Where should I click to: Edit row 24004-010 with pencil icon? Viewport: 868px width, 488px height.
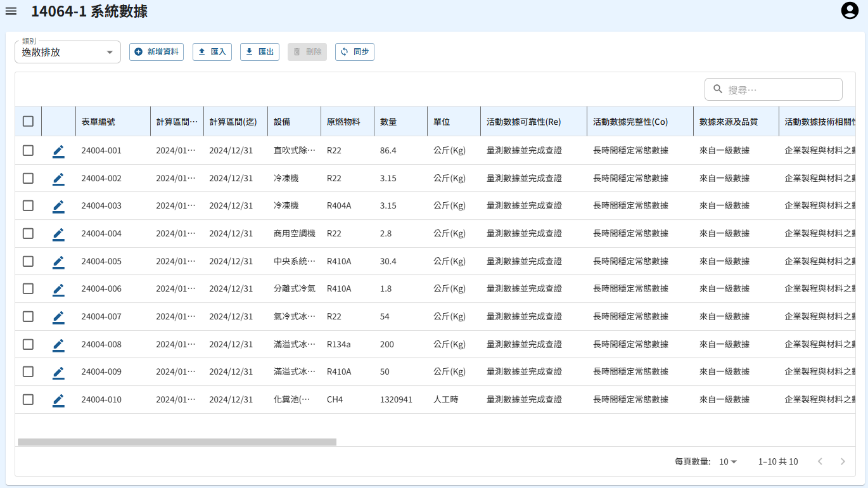[58, 400]
